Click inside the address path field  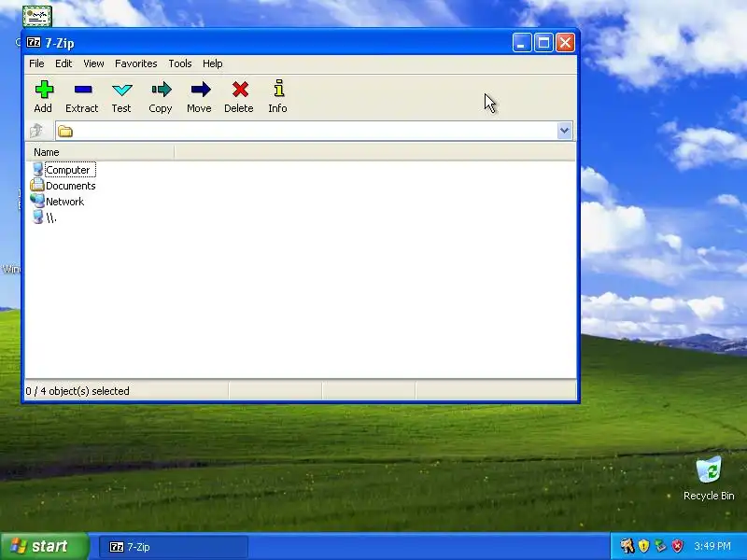315,131
